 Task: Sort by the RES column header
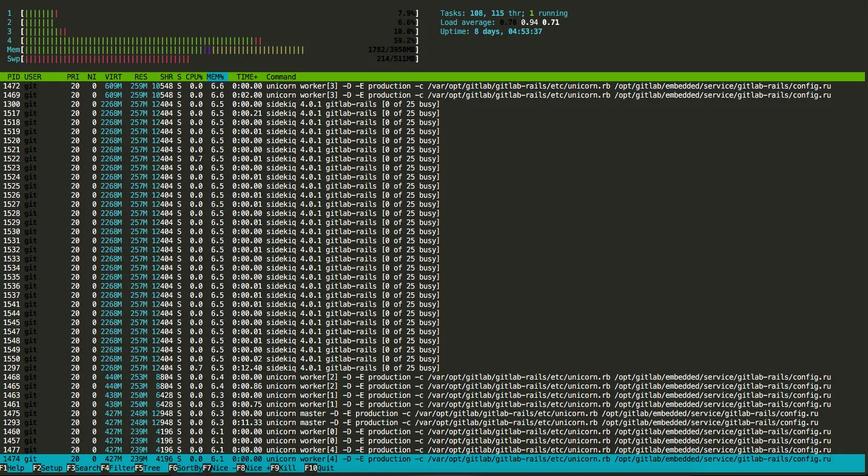[x=141, y=77]
